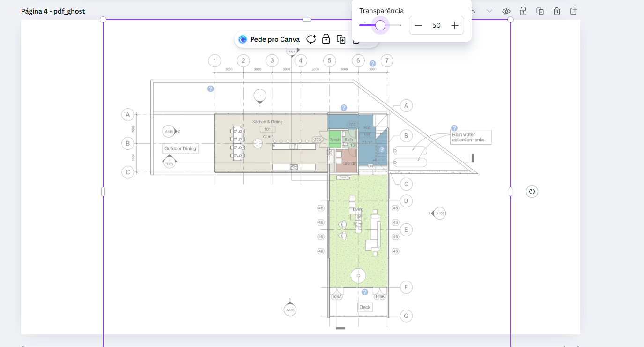Duplicate the element from the floating toolbar
Image resolution: width=644 pixels, height=347 pixels.
click(341, 39)
